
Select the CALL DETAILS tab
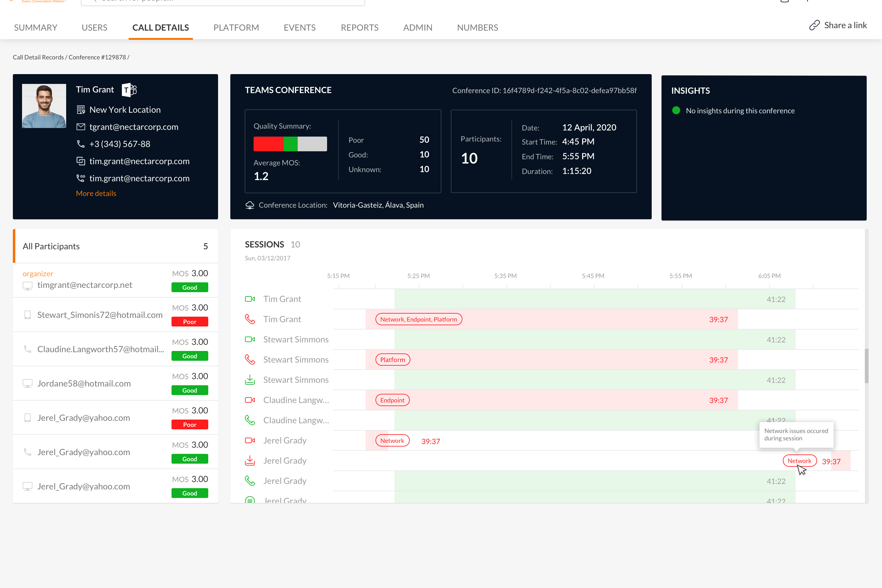click(x=160, y=27)
